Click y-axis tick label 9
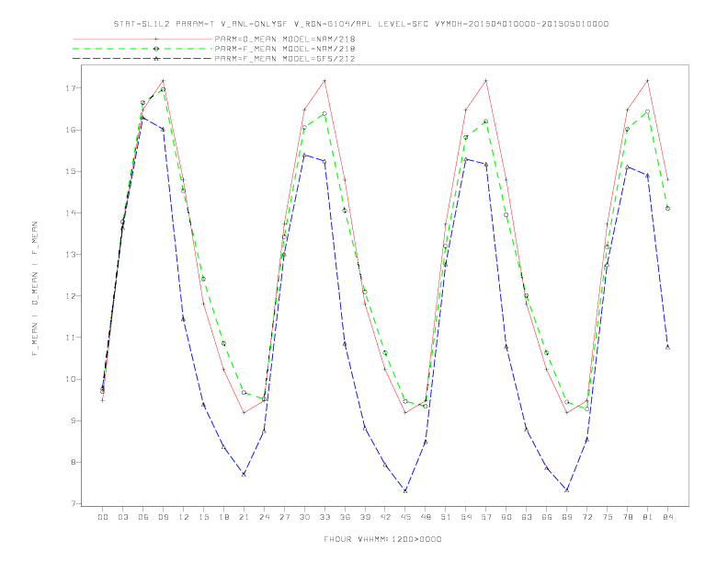 [x=74, y=420]
